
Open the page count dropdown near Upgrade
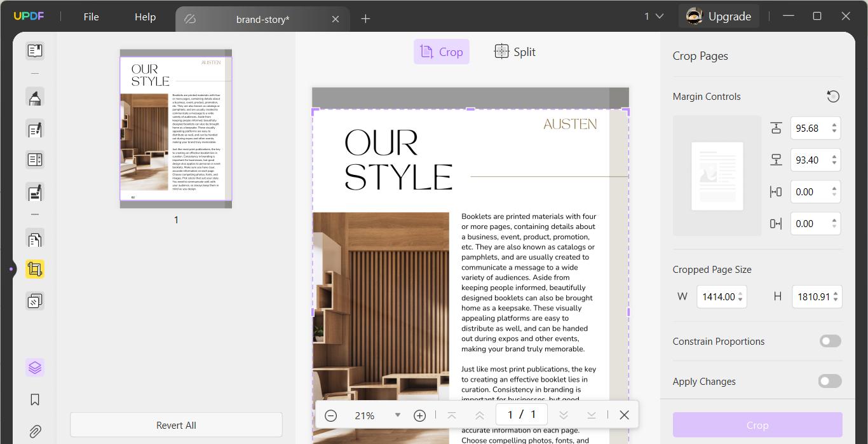652,16
